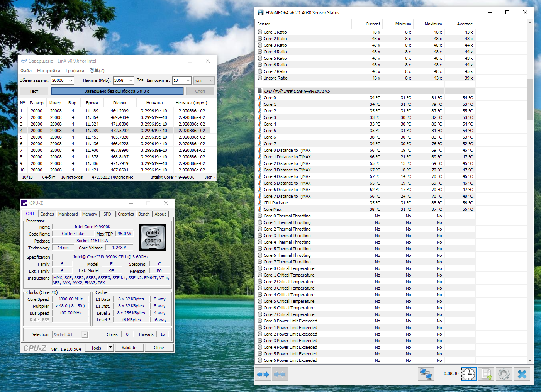Open the Память (МиБ) 3068 dropdown
This screenshot has height=392, width=541.
click(131, 80)
